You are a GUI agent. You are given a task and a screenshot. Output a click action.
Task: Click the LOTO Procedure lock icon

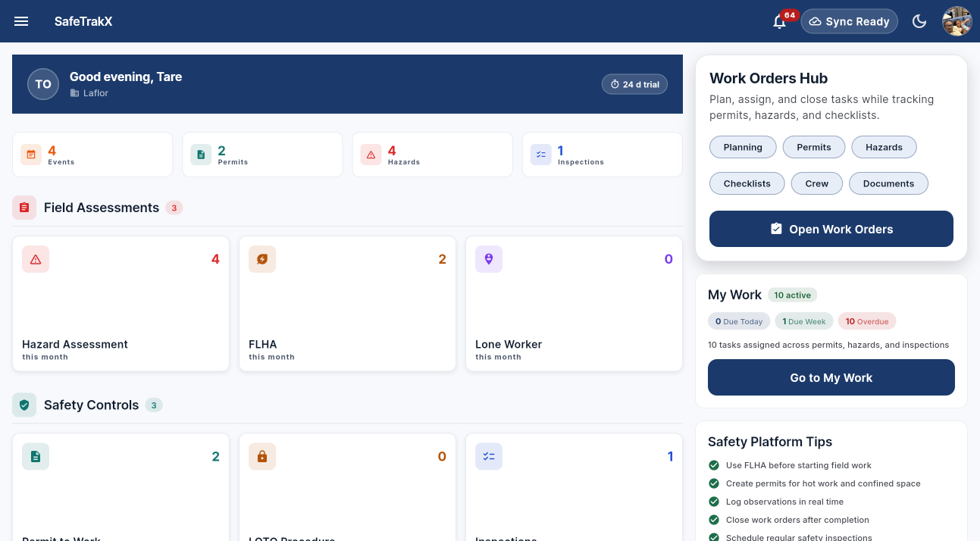[x=262, y=456]
